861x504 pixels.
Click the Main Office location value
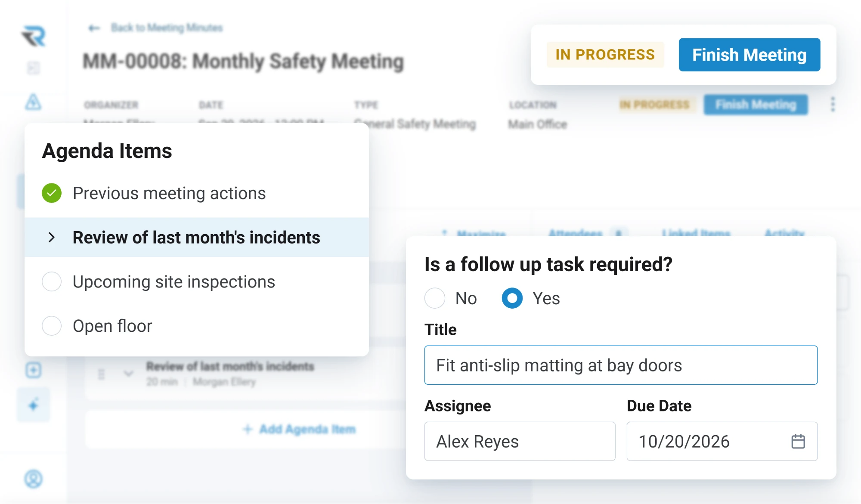[537, 124]
